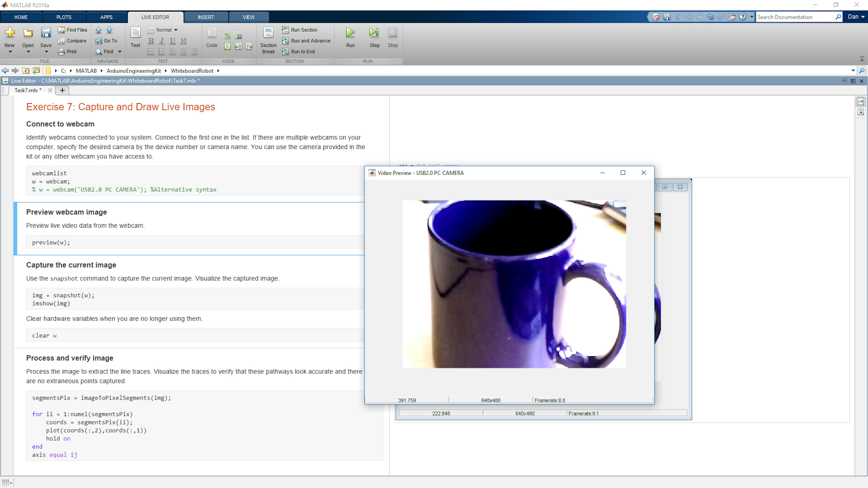Open the Save dropdown arrow
Viewport: 868px width, 488px height.
[46, 52]
